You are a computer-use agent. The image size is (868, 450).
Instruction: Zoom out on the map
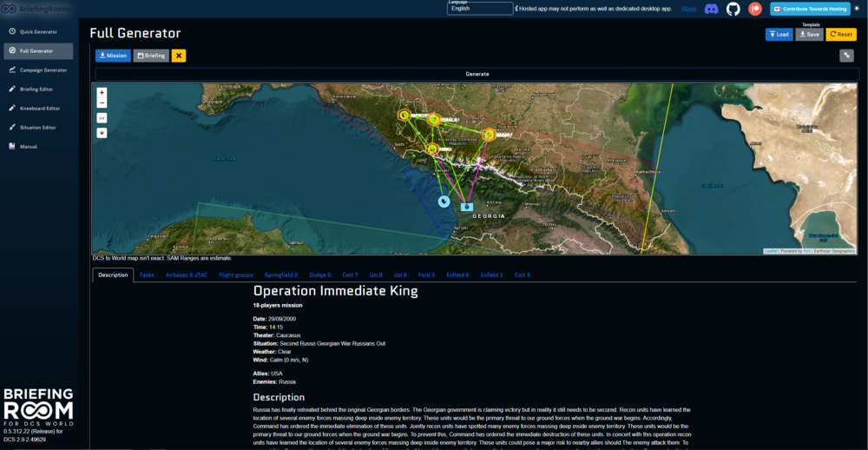(102, 103)
